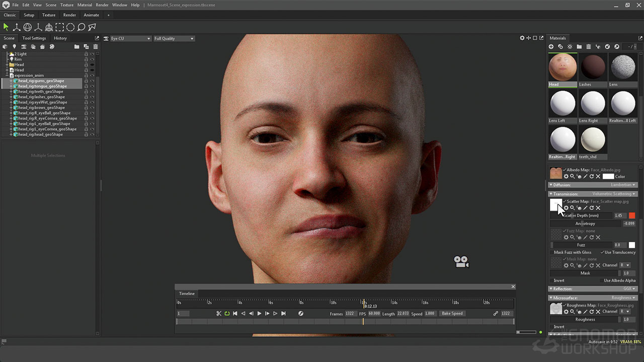Hide head_rig:teeth_geoShape with eye icon
This screenshot has width=644, height=362.
92,92
